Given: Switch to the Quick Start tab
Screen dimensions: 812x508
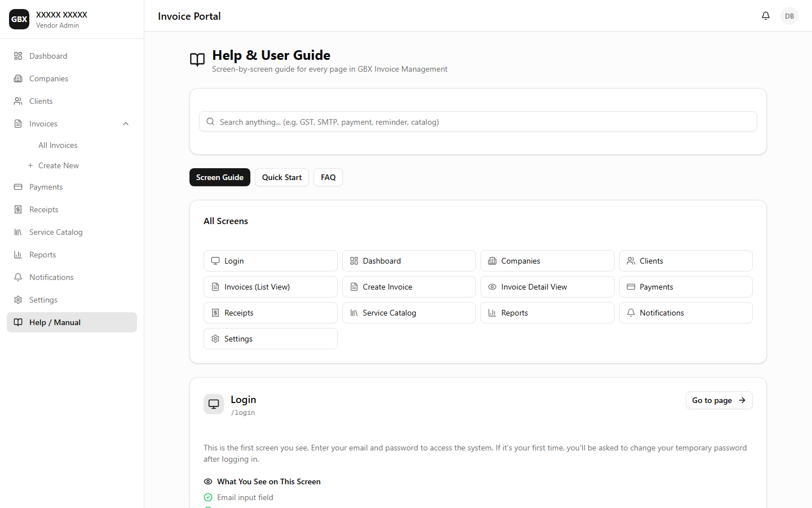Looking at the screenshot, I should pos(282,177).
